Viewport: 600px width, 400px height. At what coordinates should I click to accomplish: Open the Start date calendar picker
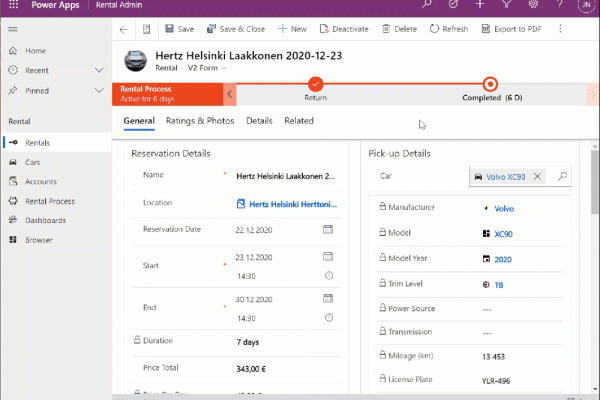pos(328,256)
